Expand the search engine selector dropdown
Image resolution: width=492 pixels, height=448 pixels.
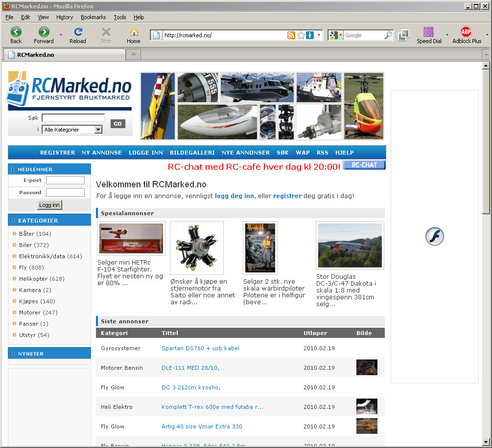click(x=336, y=35)
